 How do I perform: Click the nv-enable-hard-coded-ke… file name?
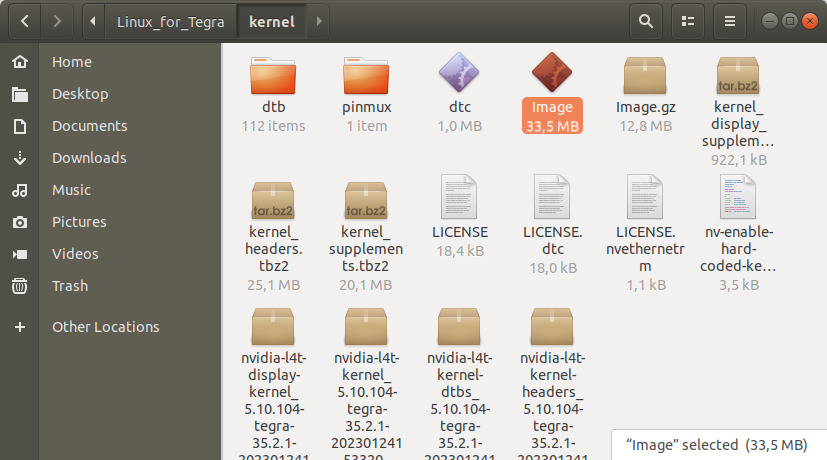pos(738,249)
